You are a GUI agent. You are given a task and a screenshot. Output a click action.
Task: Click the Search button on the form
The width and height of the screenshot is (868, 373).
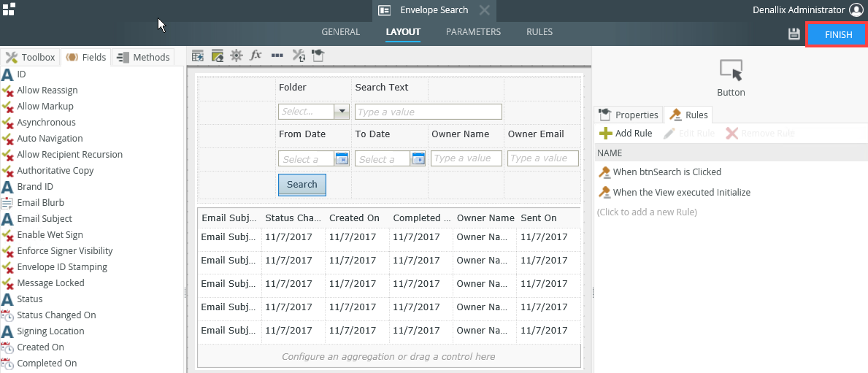point(302,185)
